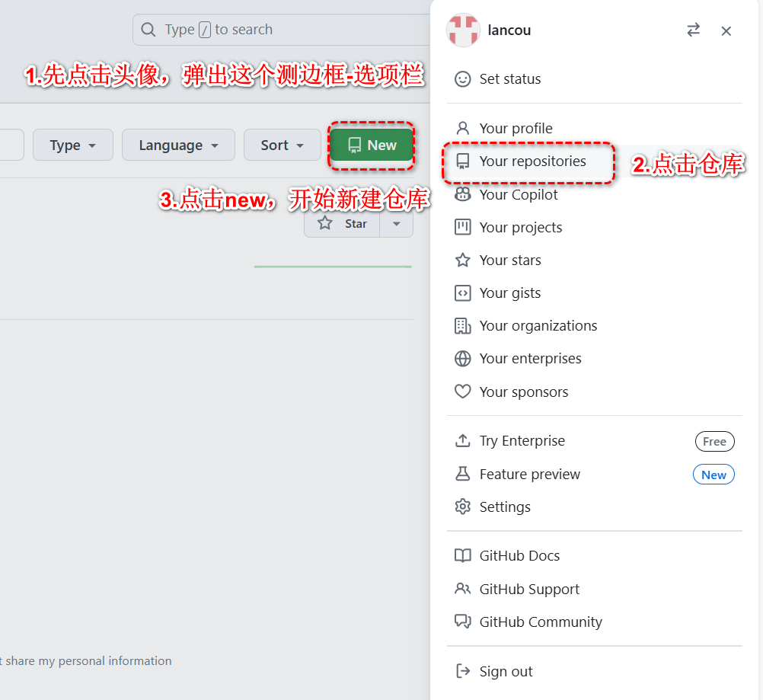
Task: Click the Your sponsors heart icon
Action: click(x=464, y=392)
